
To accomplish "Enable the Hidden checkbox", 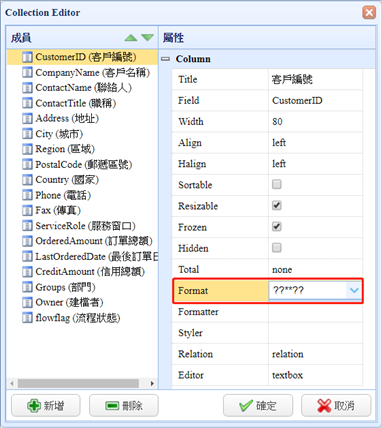I will coord(277,248).
